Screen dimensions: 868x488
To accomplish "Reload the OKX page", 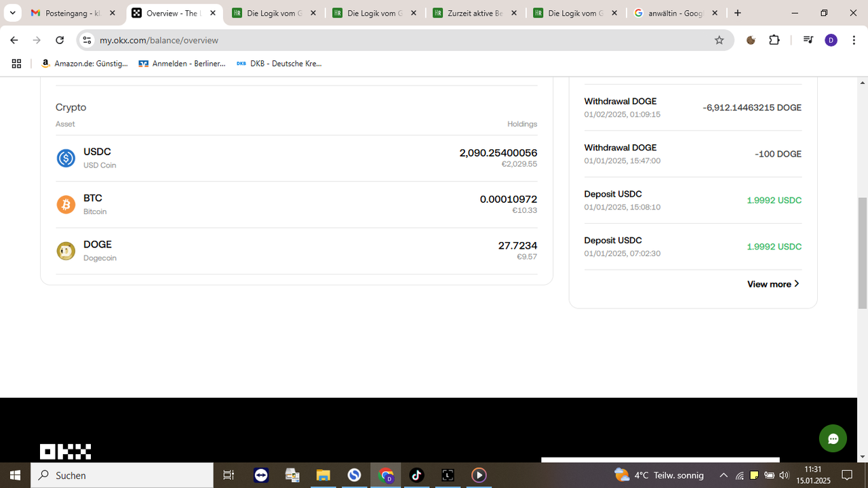I will [60, 40].
